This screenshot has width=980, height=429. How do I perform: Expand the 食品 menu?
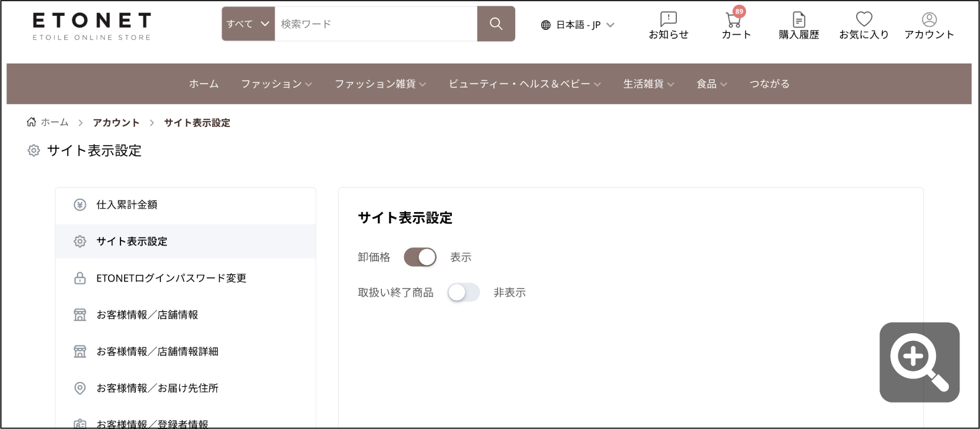pyautogui.click(x=711, y=84)
